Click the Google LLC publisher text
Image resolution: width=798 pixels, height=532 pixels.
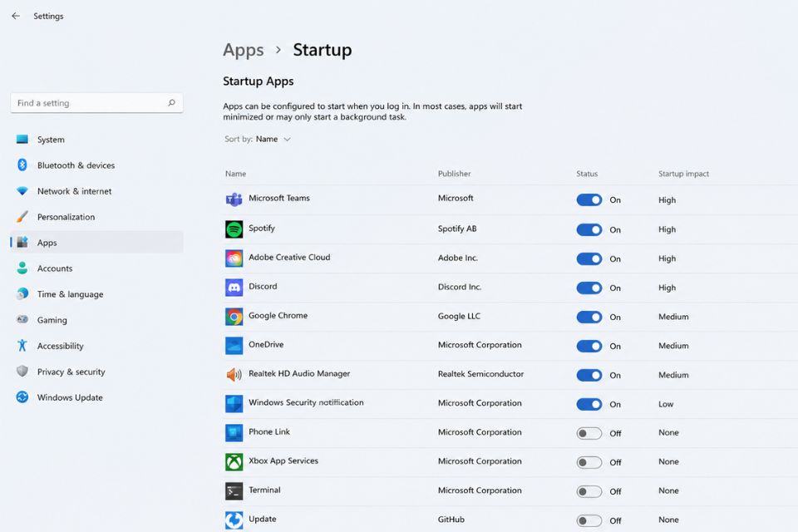pos(459,316)
